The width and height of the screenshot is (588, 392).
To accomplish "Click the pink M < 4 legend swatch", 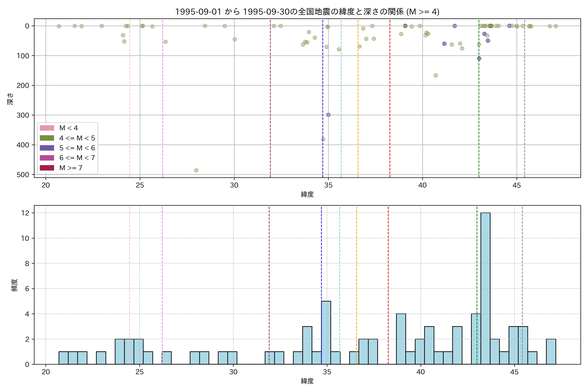I will 47,128.
